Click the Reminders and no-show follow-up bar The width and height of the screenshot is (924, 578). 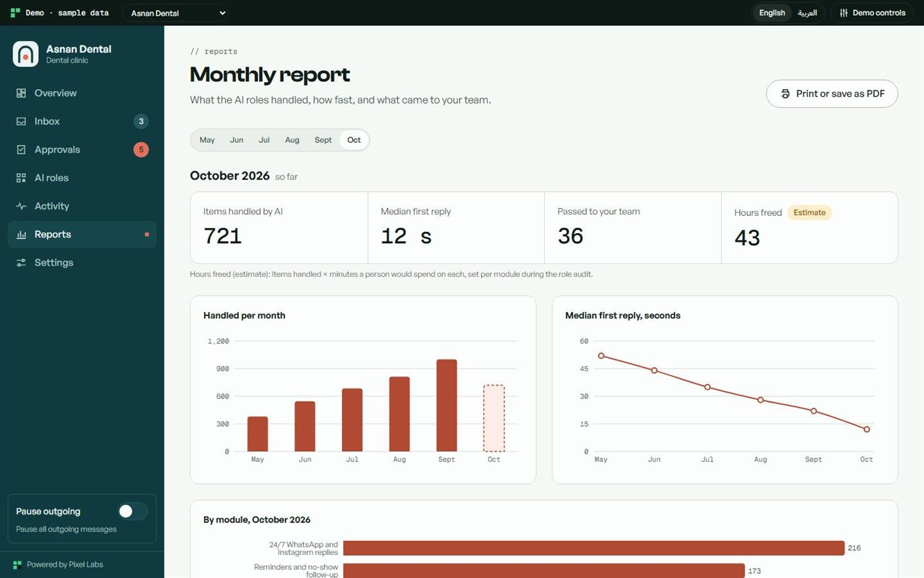click(x=544, y=571)
